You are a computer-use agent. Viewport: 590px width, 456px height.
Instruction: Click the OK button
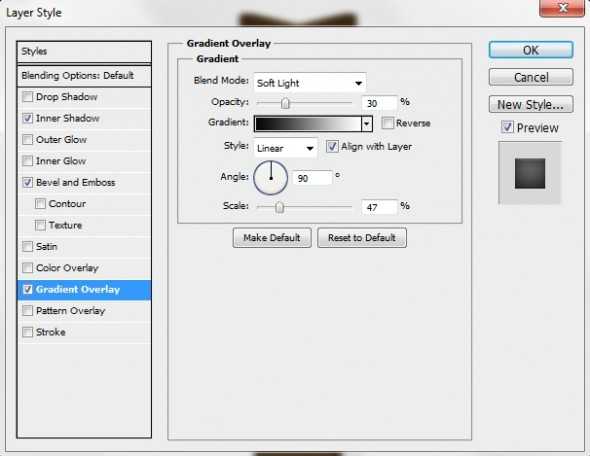531,50
